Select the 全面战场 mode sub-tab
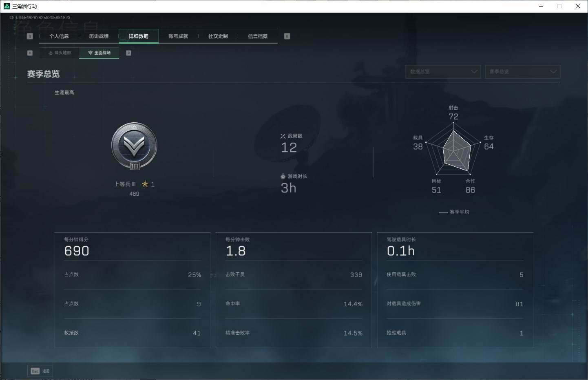 tap(99, 53)
